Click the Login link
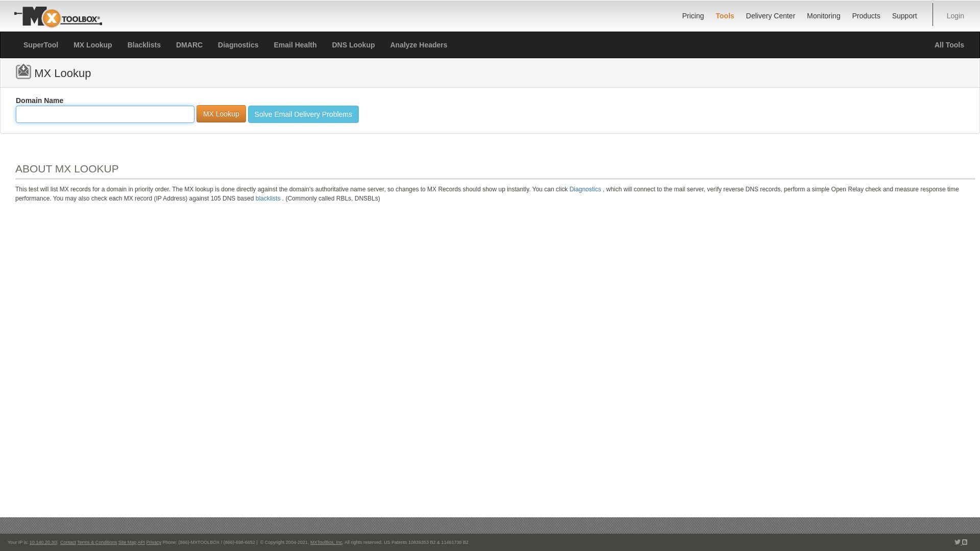The width and height of the screenshot is (980, 551). 955,16
